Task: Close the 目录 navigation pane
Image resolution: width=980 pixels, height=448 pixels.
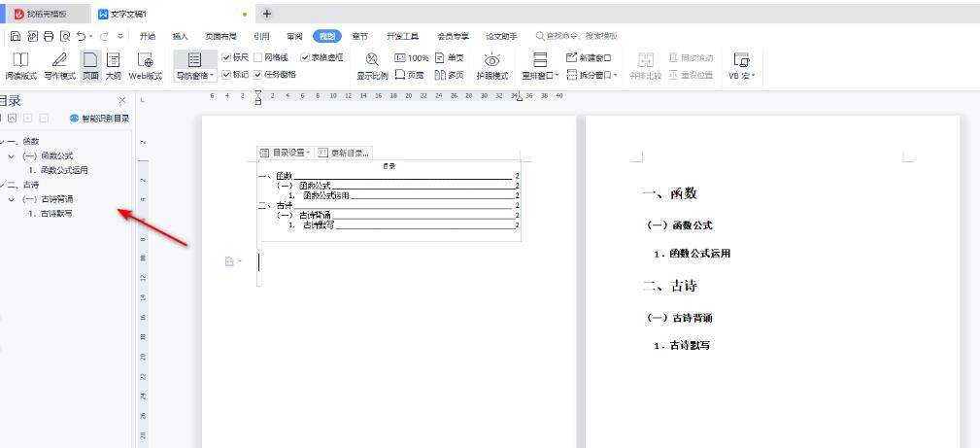Action: [x=122, y=100]
